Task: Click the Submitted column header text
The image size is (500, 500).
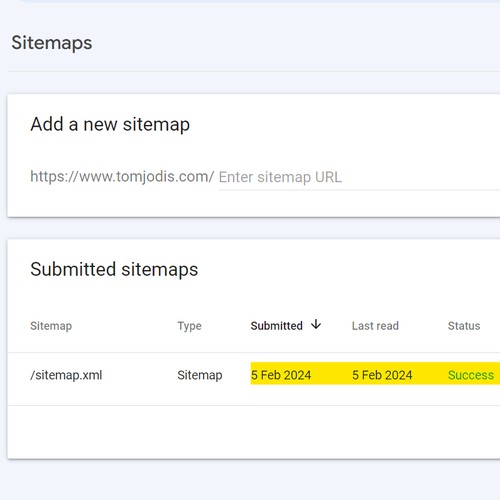Action: click(x=276, y=326)
